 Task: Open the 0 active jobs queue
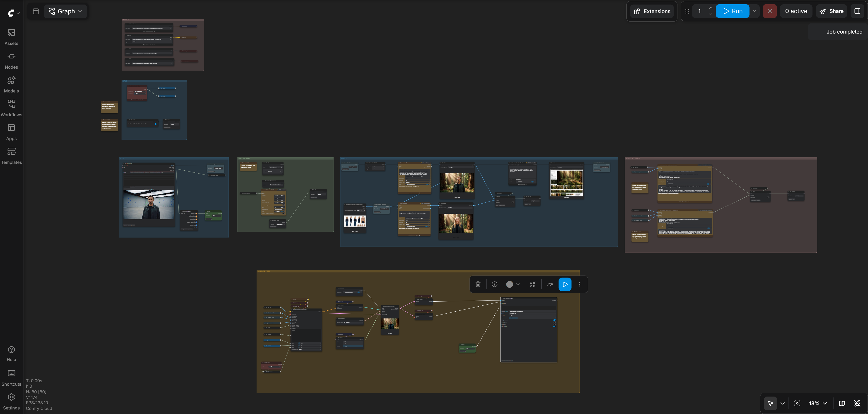click(796, 11)
